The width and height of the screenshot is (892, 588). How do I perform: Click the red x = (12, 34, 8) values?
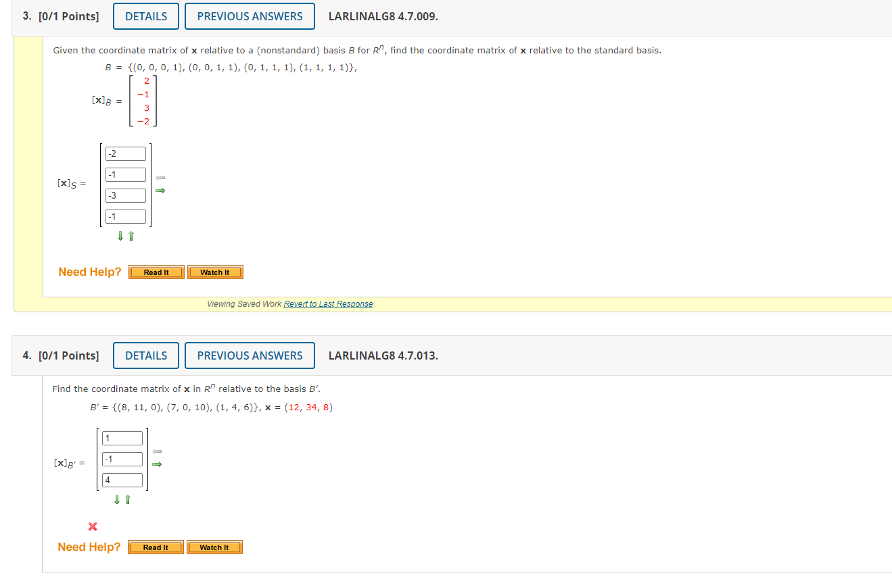click(308, 408)
